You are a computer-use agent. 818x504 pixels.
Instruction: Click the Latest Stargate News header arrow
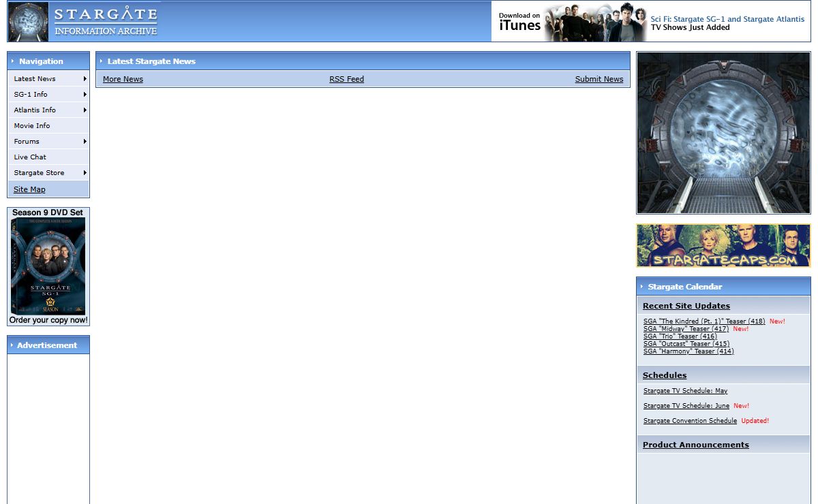tap(101, 61)
